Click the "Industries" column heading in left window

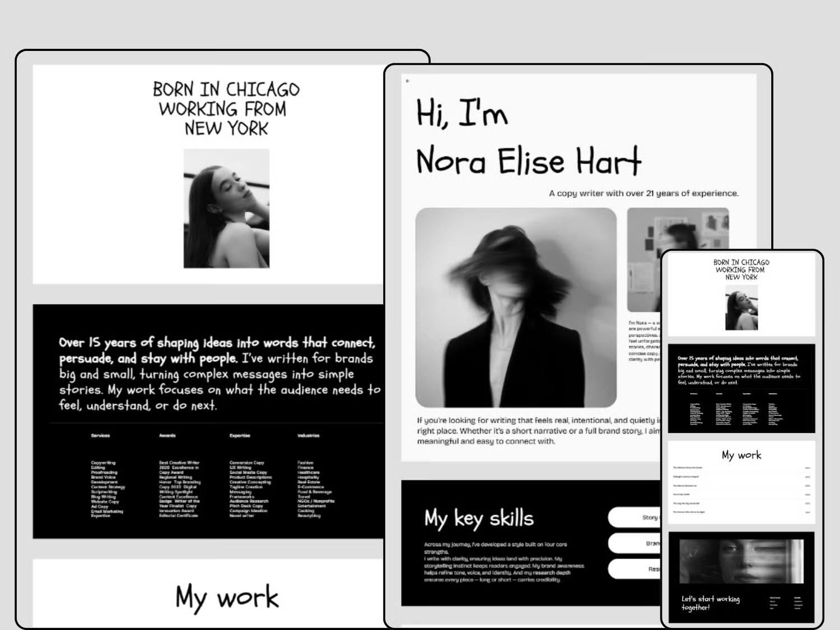point(308,436)
